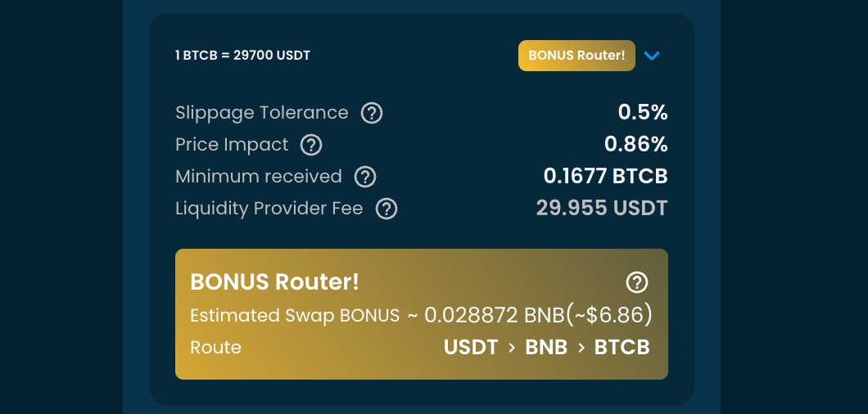Image resolution: width=868 pixels, height=414 pixels.
Task: Click the 1 BTCB = 29700 USDT rate
Action: coord(242,56)
